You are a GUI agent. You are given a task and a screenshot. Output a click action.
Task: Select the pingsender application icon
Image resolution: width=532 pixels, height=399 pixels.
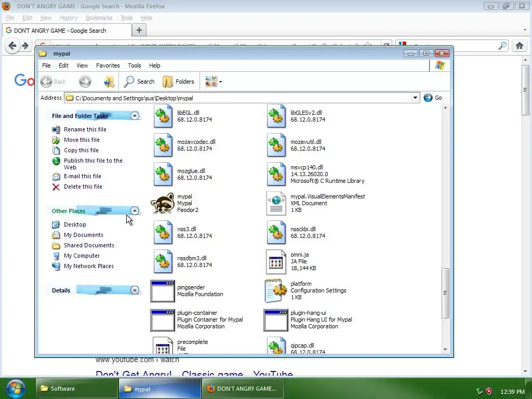(163, 291)
